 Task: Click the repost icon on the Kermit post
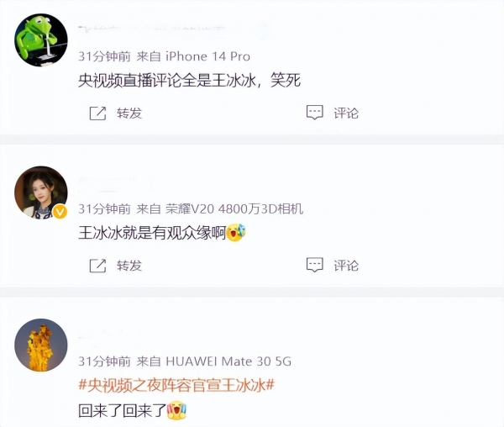tap(97, 113)
